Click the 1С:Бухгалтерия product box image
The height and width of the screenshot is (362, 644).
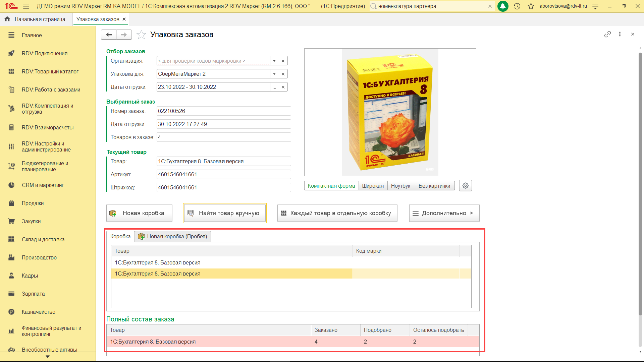tap(390, 112)
